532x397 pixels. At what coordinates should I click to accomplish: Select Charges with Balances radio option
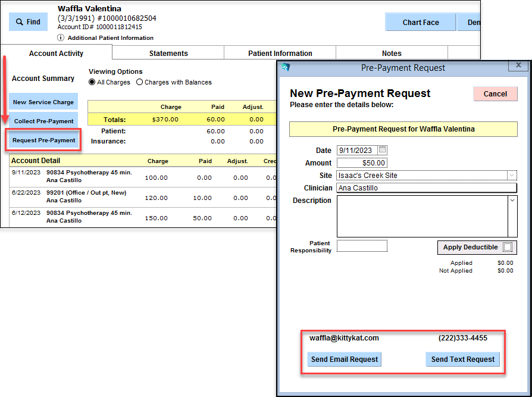click(140, 82)
